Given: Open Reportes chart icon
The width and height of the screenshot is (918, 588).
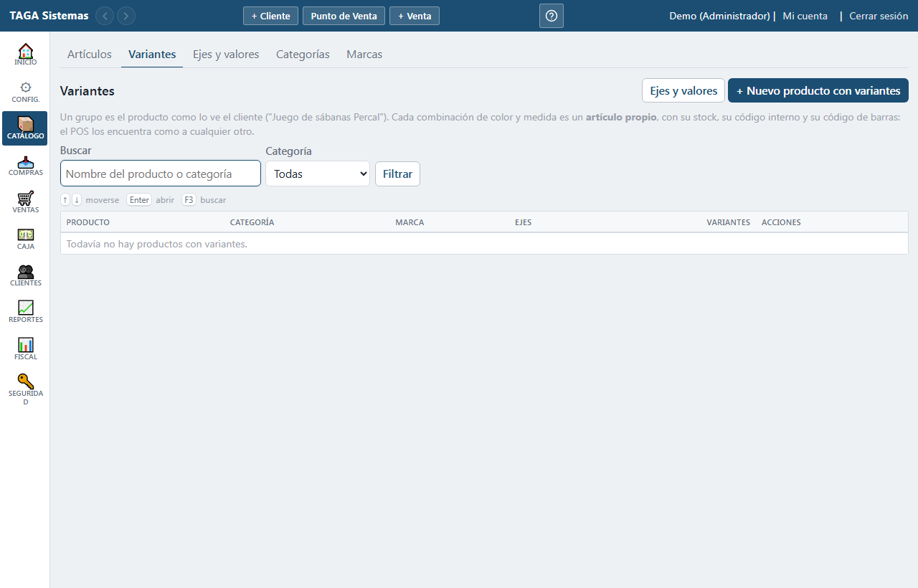Looking at the screenshot, I should click(25, 308).
